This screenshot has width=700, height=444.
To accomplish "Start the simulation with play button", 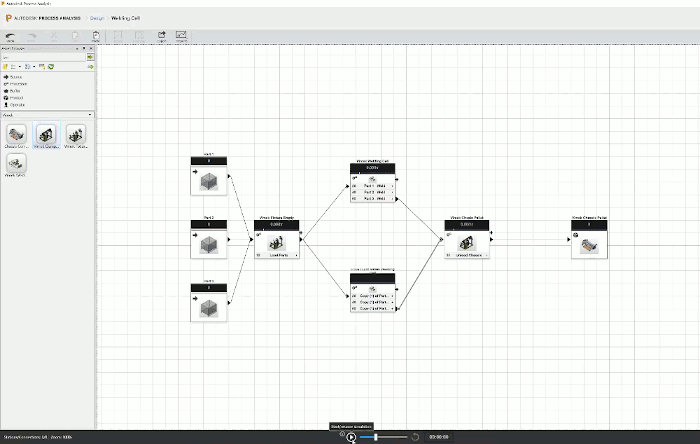I will 352,437.
